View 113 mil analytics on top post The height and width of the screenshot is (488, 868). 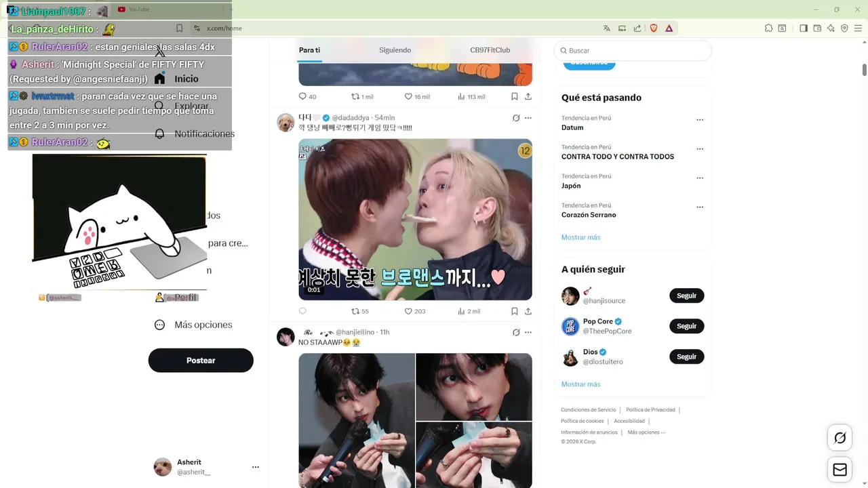point(471,96)
